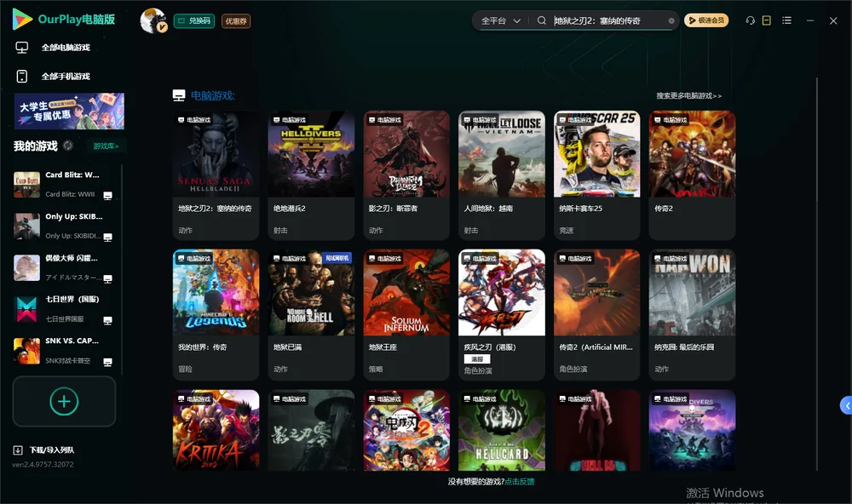Viewport: 852px width, 504px height.
Task: Clear the search box text
Action: click(671, 21)
